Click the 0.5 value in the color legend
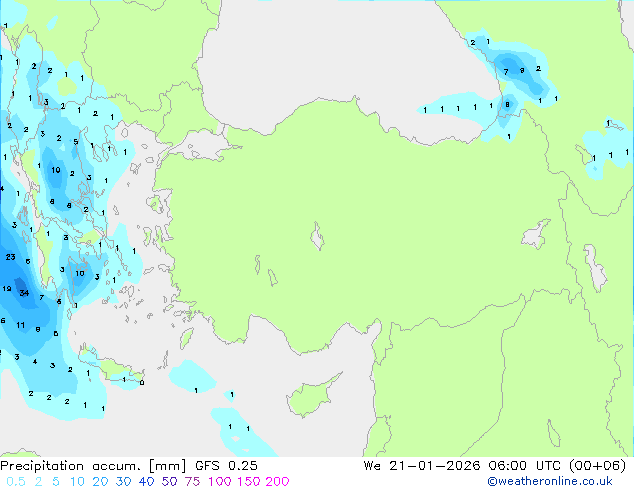The width and height of the screenshot is (634, 490). pyautogui.click(x=16, y=482)
